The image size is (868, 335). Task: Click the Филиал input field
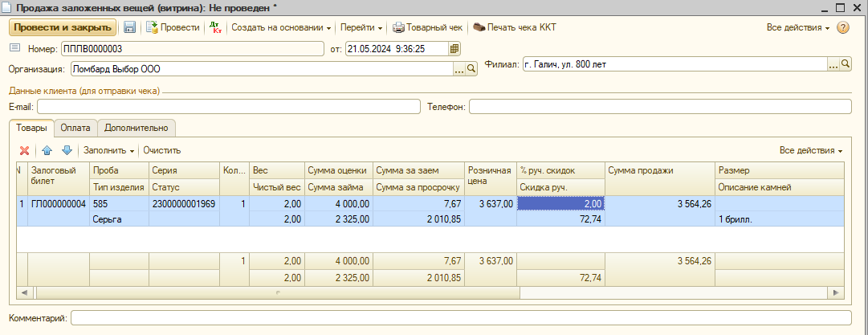[674, 64]
